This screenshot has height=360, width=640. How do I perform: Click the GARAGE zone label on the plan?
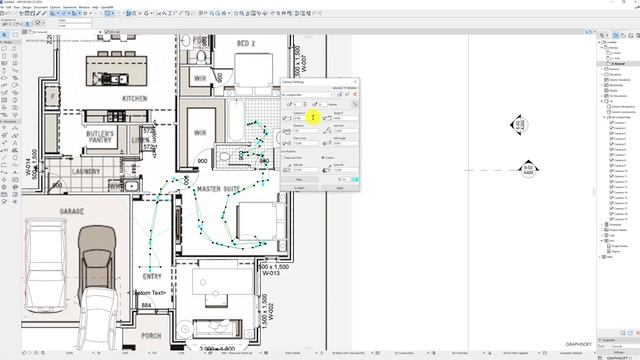(71, 211)
